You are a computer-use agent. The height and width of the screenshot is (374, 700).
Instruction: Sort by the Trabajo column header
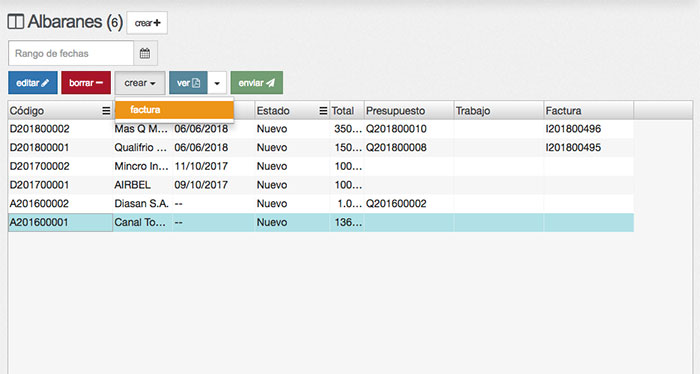pyautogui.click(x=499, y=111)
